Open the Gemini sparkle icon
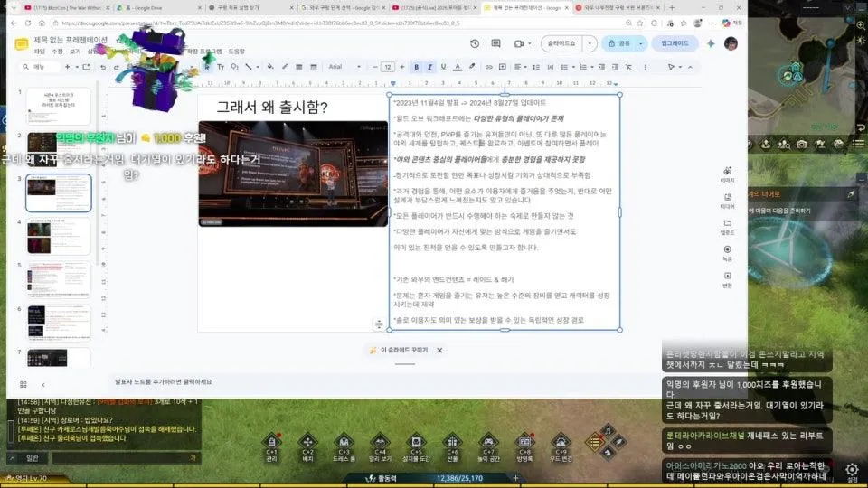Screen dimensions: 868x488 [711, 43]
